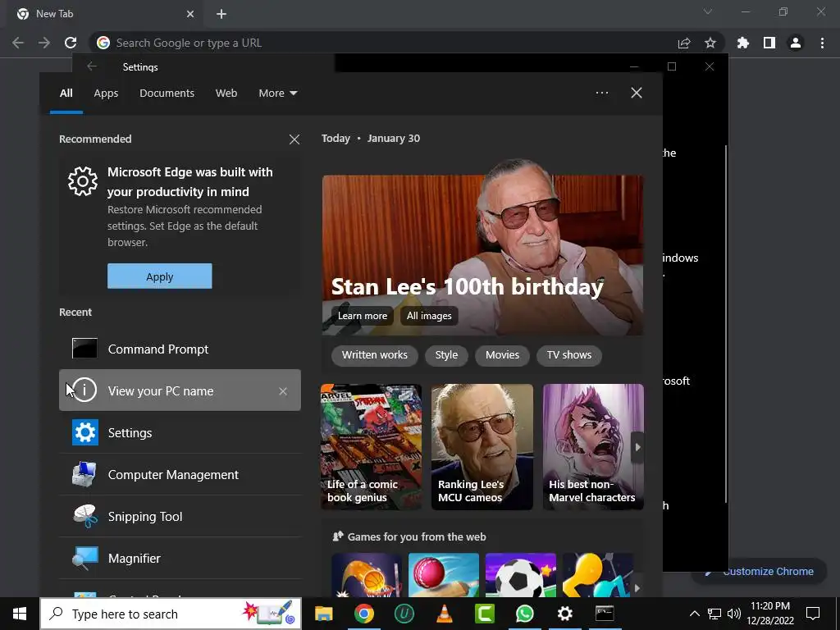Switch to Documents search tab
Image resolution: width=840 pixels, height=630 pixels.
[x=167, y=94]
